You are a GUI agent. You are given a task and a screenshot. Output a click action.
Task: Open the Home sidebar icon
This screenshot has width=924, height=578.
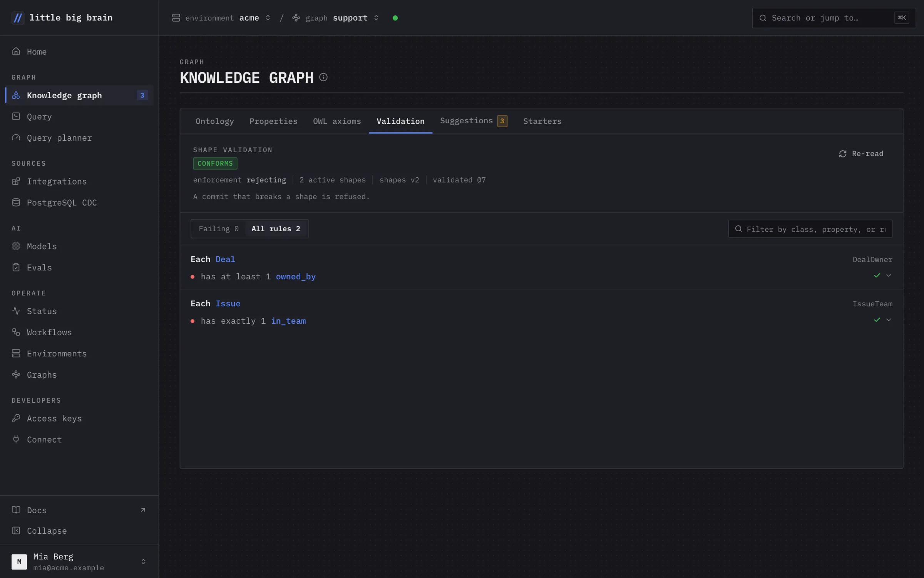pos(16,51)
